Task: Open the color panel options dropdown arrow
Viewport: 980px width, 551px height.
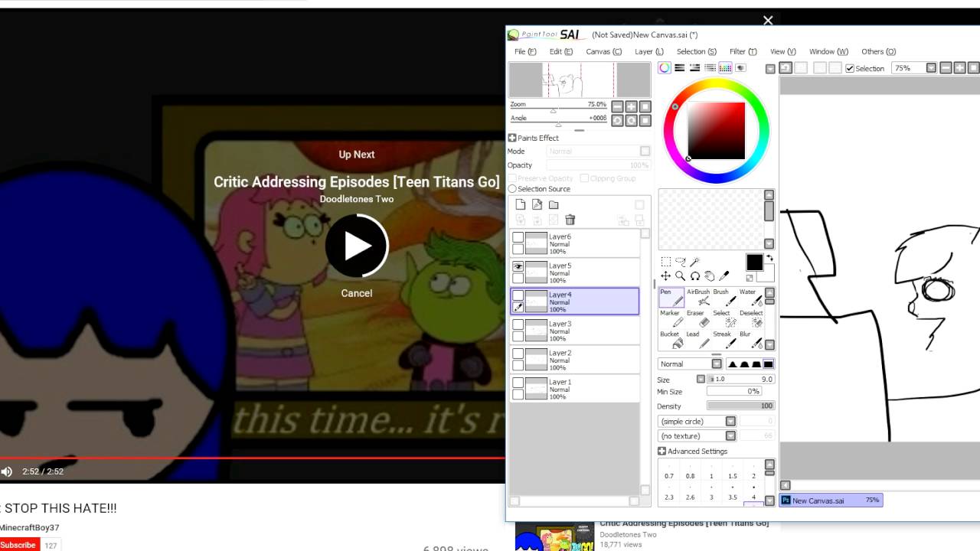Action: 770,69
